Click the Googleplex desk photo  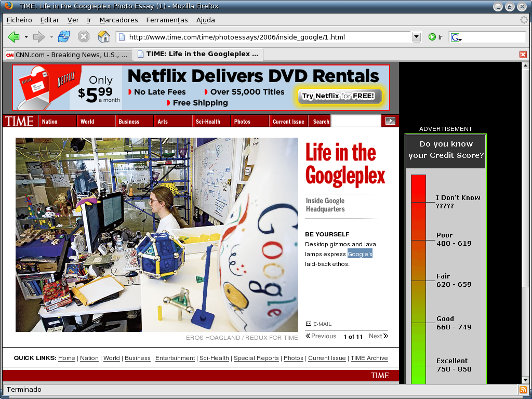[157, 234]
